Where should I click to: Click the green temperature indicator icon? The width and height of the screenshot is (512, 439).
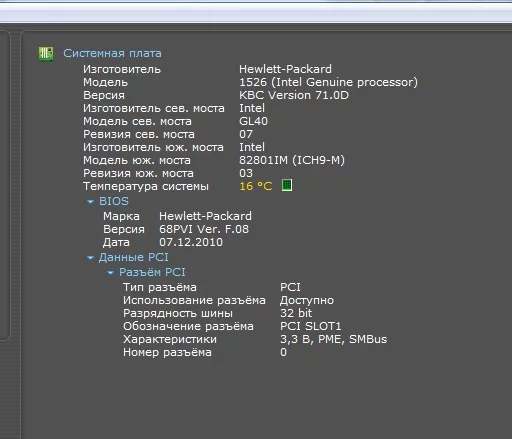(x=287, y=185)
